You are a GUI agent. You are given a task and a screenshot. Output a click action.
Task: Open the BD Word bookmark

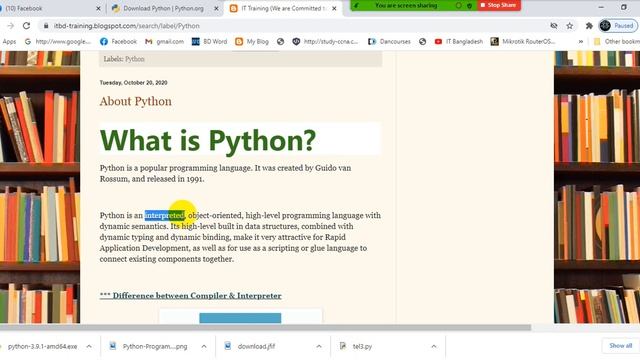tap(209, 42)
